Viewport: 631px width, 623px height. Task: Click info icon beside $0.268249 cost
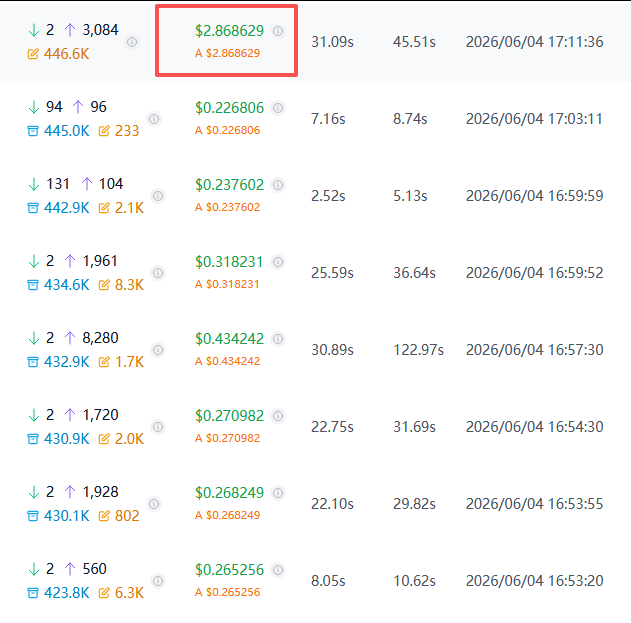pos(278,493)
